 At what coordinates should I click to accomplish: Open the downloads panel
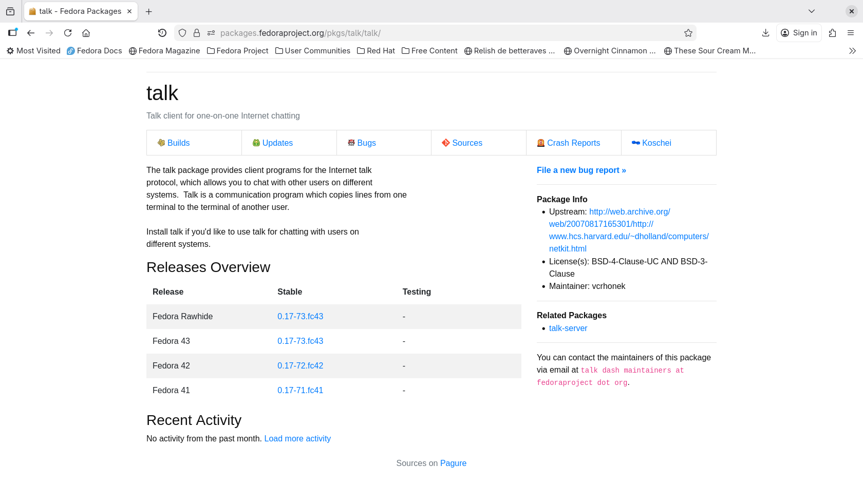(765, 33)
